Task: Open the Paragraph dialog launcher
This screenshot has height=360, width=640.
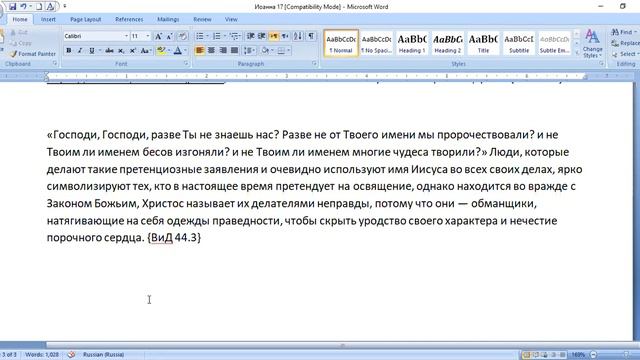Action: (x=314, y=64)
